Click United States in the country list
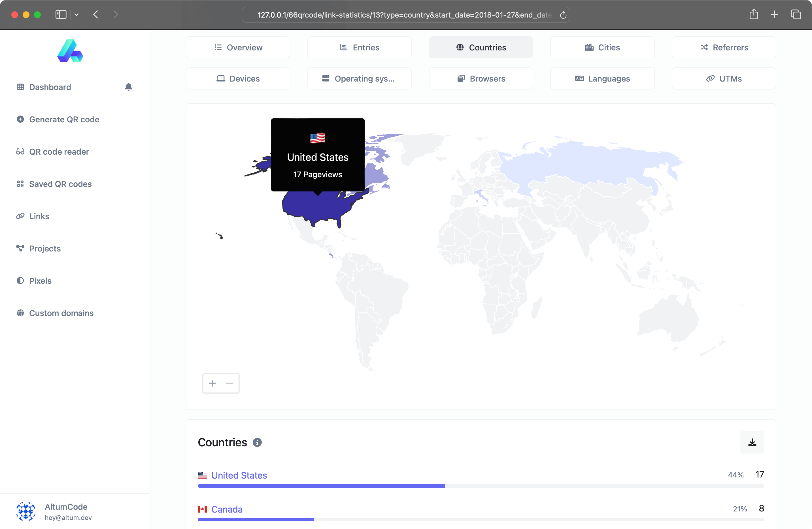Screen dimensions: 812x529 point(239,475)
